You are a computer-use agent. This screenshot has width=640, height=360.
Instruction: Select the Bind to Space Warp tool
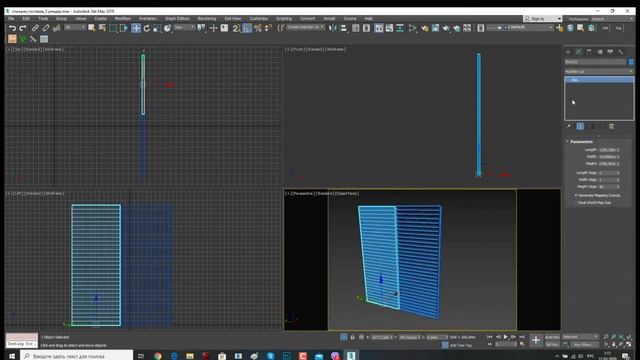tap(57, 28)
